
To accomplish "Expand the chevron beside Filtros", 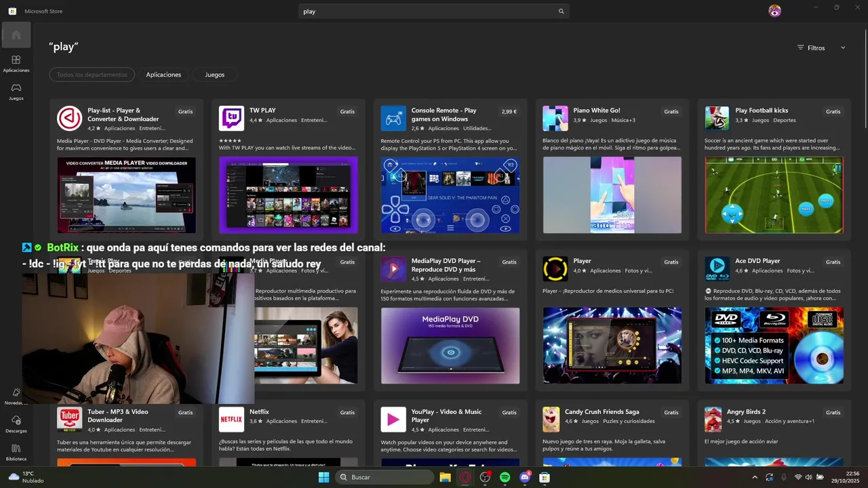I will [x=843, y=47].
